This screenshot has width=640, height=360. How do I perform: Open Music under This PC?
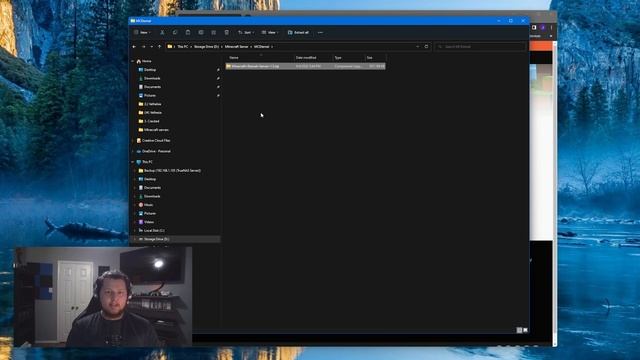149,205
